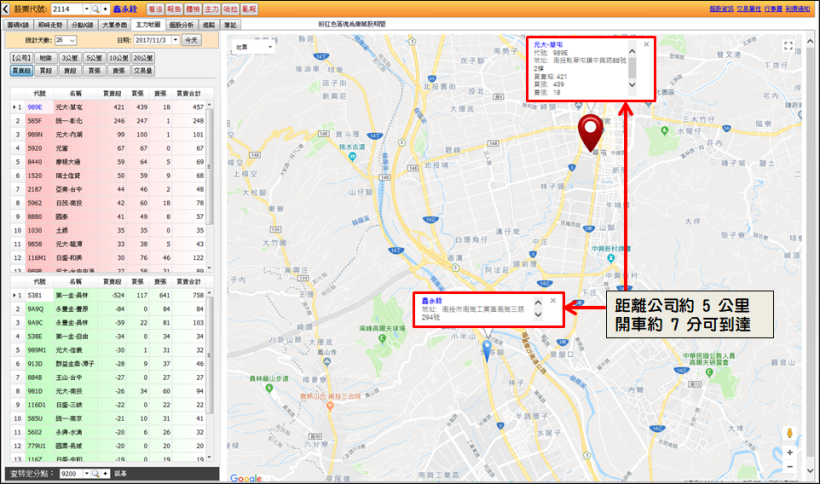Screen dimensions: 820x484
Task: Click the small blue company map marker
Action: [487, 350]
